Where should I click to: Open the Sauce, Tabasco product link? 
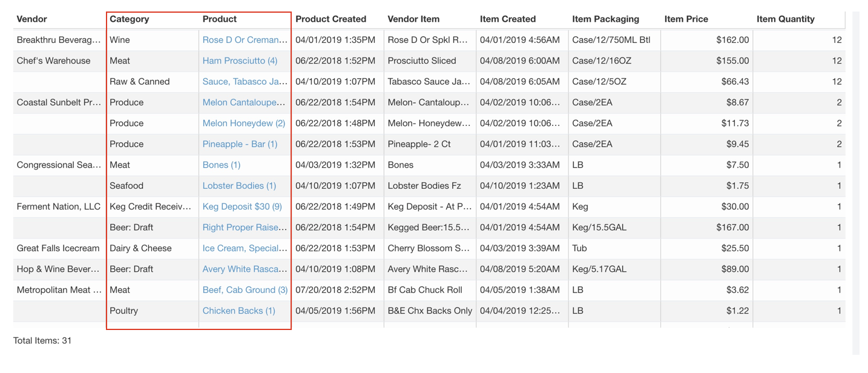tap(245, 82)
